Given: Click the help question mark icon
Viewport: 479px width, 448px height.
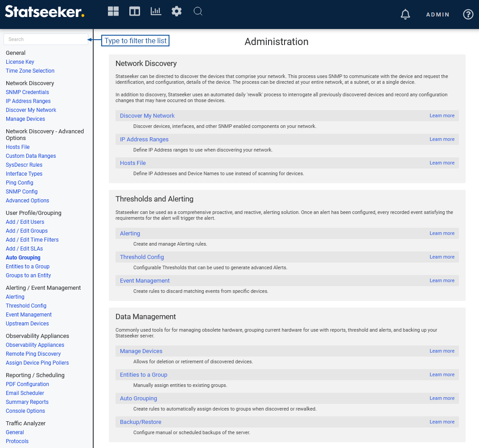Looking at the screenshot, I should (468, 15).
